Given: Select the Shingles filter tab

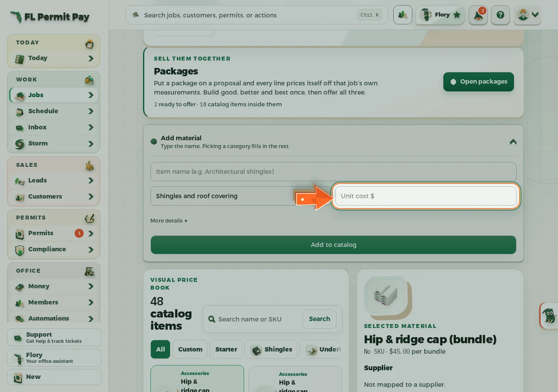Looking at the screenshot, I should pos(271,349).
